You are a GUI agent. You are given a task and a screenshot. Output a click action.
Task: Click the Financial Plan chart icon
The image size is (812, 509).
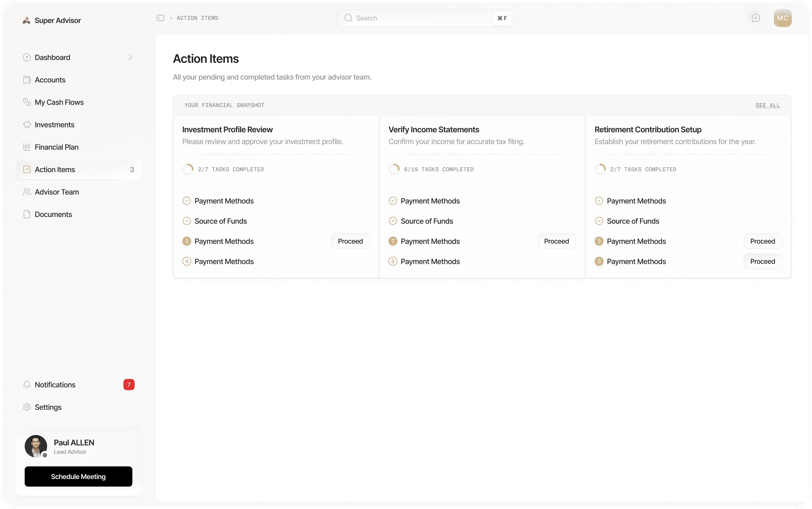point(27,147)
